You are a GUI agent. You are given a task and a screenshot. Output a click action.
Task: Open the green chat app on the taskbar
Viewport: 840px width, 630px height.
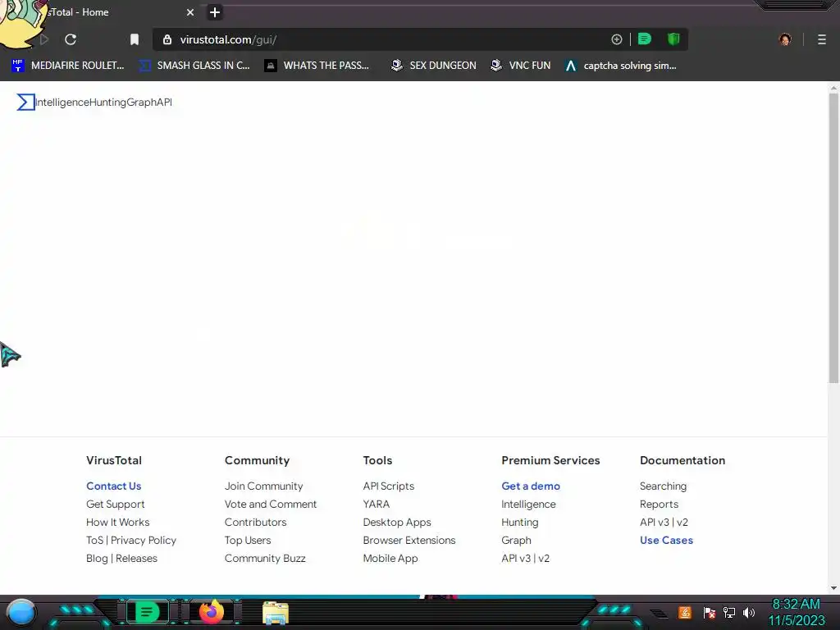[147, 612]
